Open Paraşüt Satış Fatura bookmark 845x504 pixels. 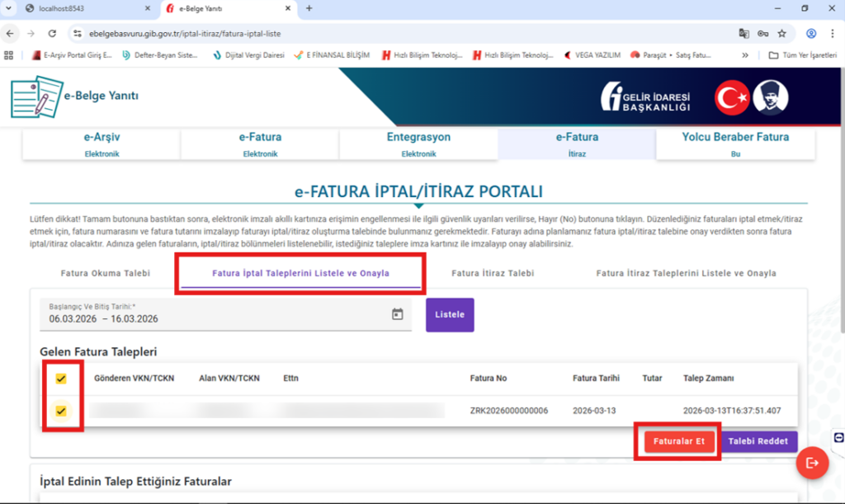670,55
